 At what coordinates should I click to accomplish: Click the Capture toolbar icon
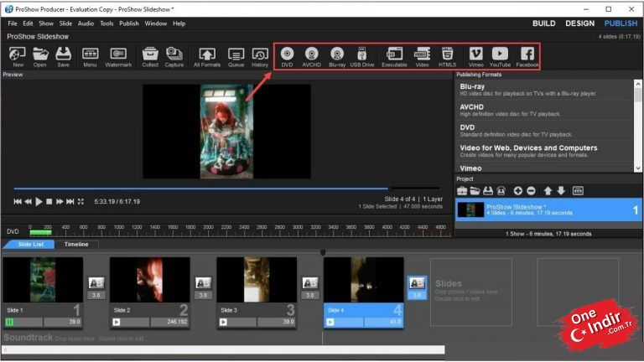coord(174,57)
